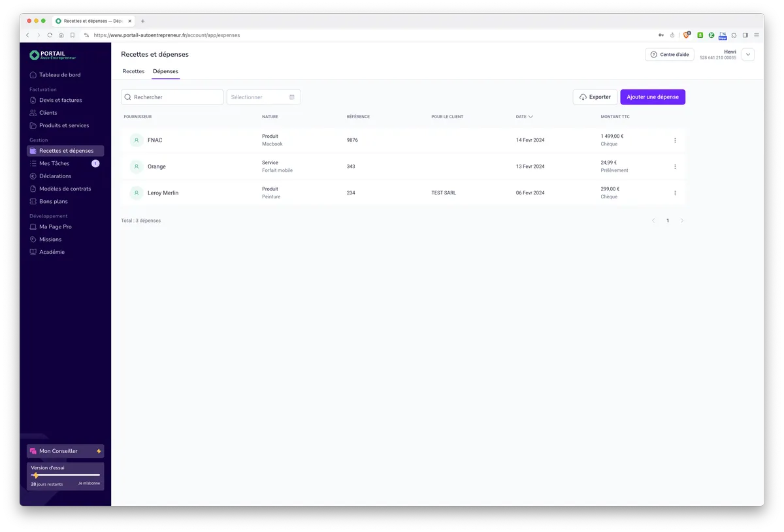Click inside the Rechercher search field
Image resolution: width=784 pixels, height=532 pixels.
tap(172, 97)
